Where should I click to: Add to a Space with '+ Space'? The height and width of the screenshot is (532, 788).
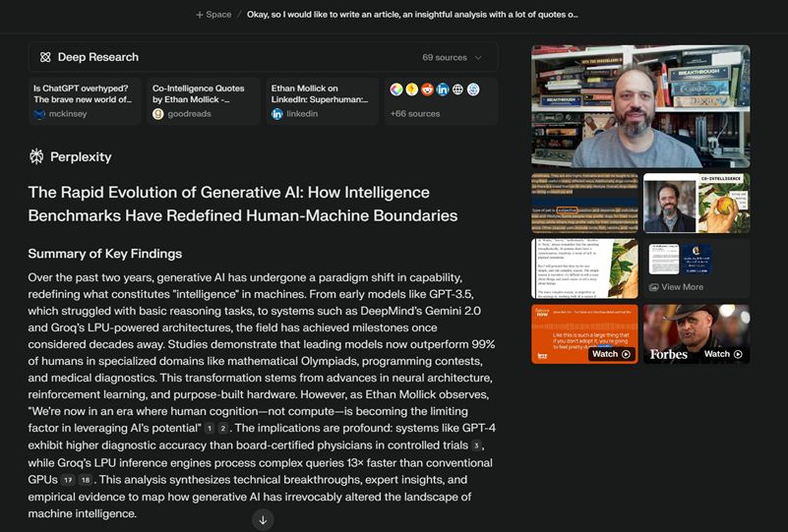[213, 15]
